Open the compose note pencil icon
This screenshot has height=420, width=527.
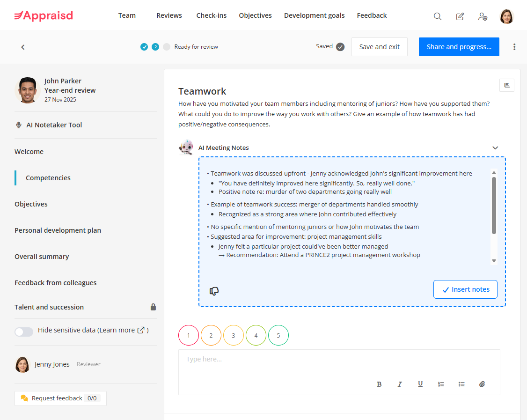point(460,16)
